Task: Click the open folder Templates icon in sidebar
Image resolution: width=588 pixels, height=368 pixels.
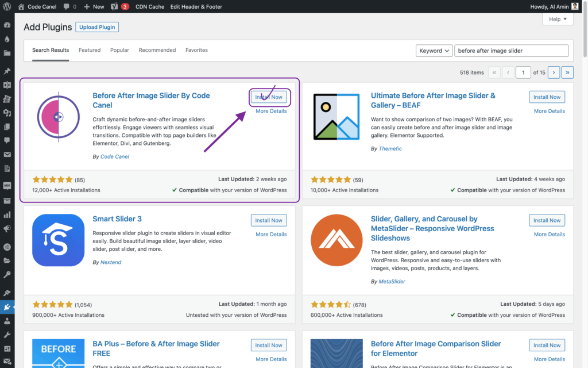Action: coord(7,260)
